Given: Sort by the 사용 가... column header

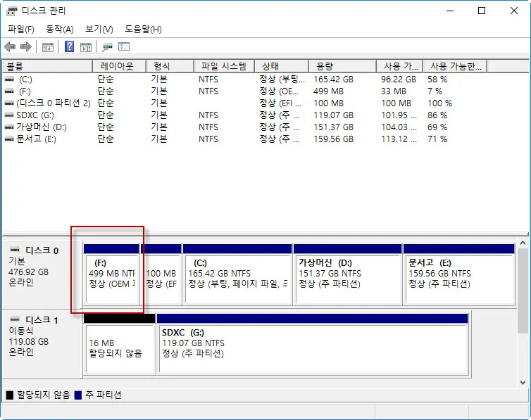Looking at the screenshot, I should [x=399, y=66].
